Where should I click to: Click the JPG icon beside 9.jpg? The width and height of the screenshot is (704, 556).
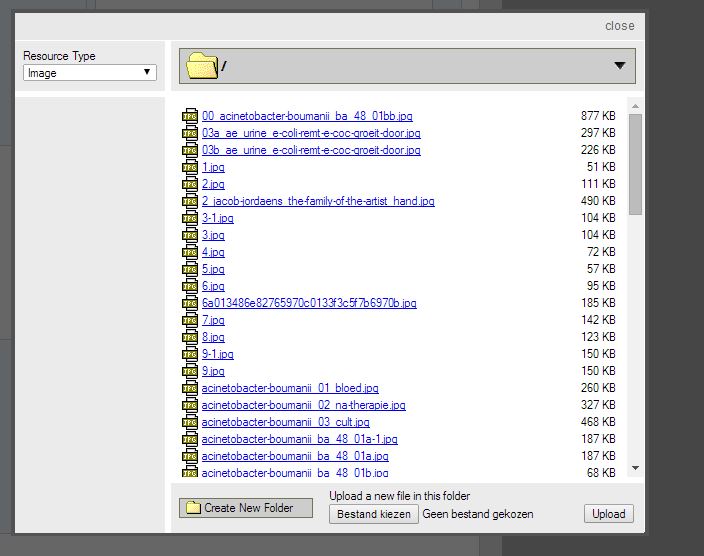point(189,371)
